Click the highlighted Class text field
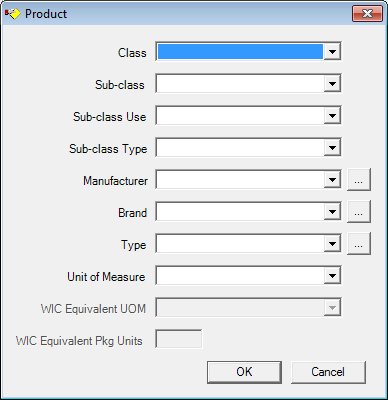388x400 pixels. pyautogui.click(x=240, y=52)
